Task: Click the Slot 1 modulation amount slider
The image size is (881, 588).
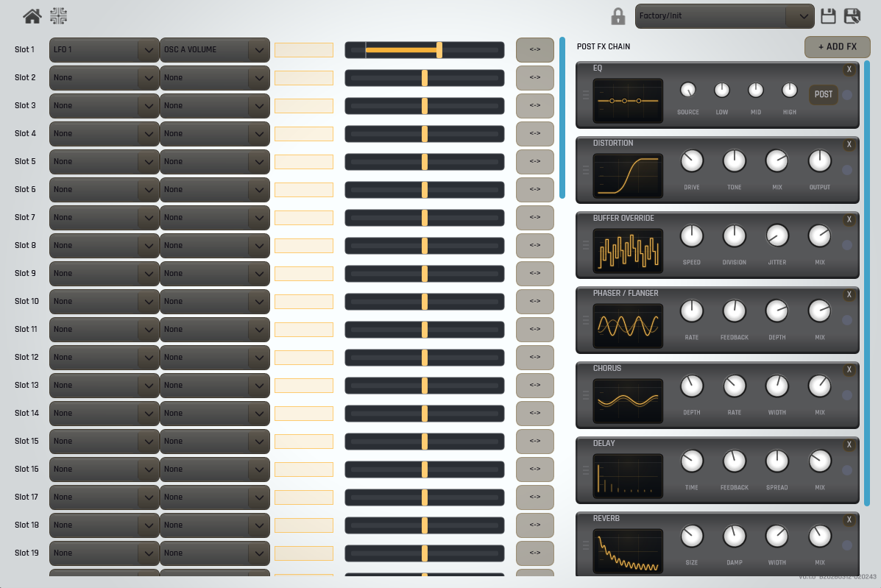Action: pyautogui.click(x=425, y=49)
